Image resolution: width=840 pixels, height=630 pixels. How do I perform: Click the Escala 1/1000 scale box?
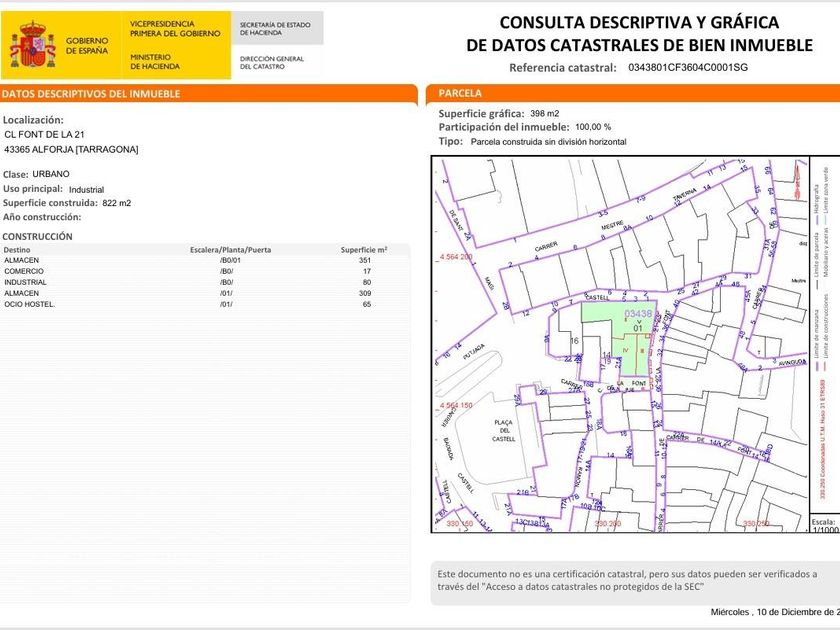(824, 526)
